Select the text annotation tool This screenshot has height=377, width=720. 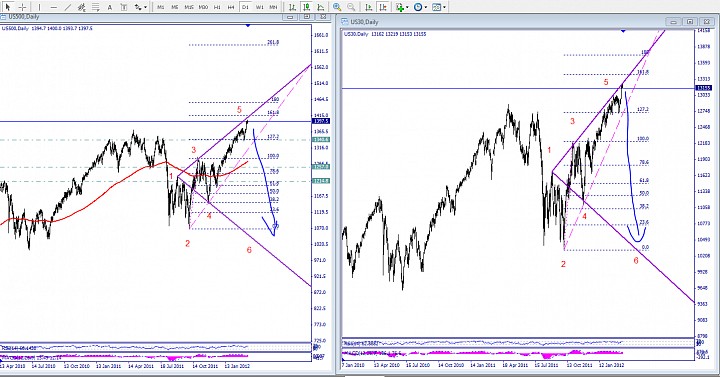110,7
